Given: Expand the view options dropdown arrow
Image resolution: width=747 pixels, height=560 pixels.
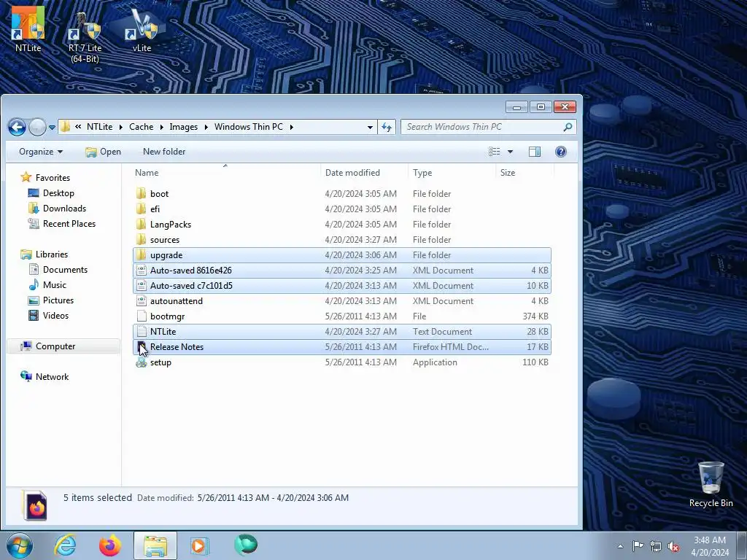Looking at the screenshot, I should click(x=510, y=152).
